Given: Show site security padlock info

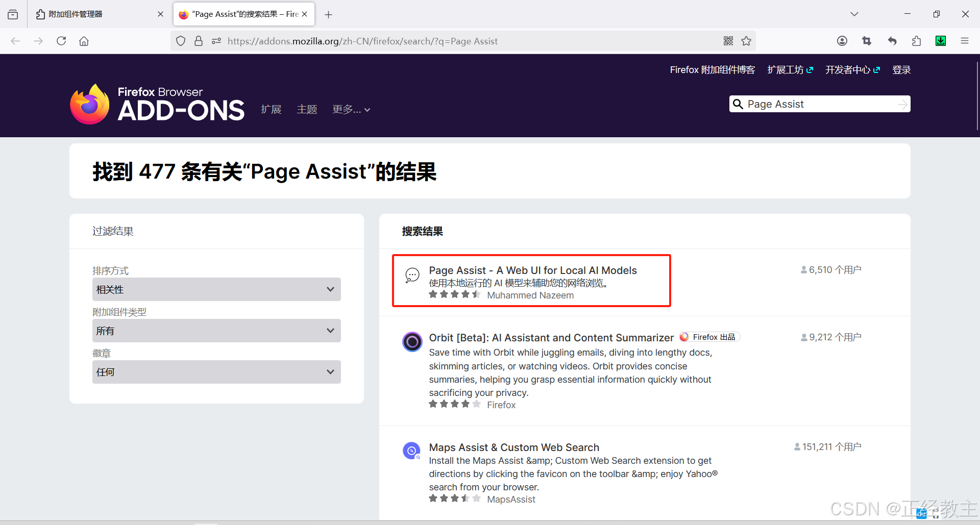Looking at the screenshot, I should pyautogui.click(x=199, y=41).
